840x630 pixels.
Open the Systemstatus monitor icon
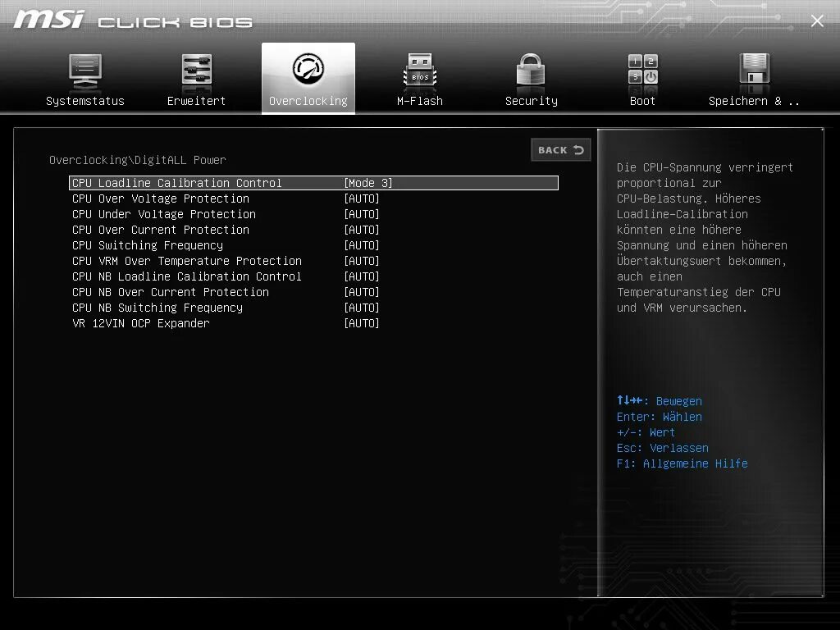[x=85, y=71]
